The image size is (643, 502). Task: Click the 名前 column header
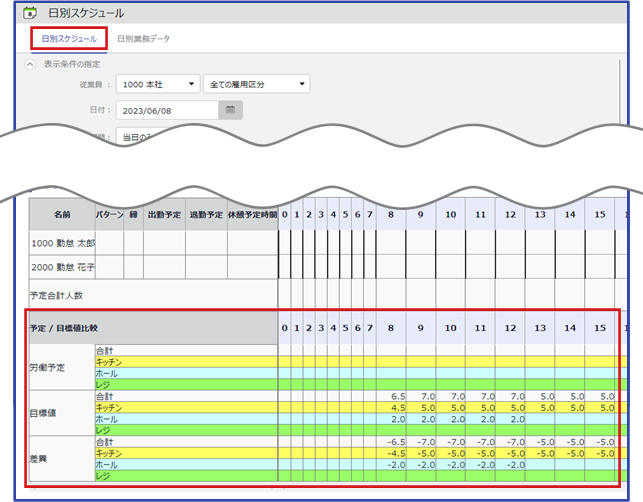(x=62, y=214)
